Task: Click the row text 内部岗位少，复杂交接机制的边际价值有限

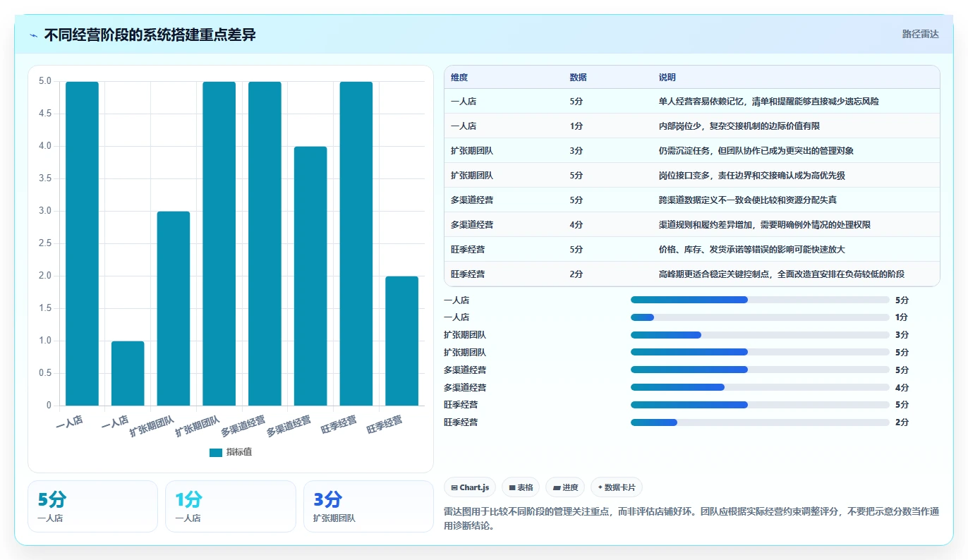Action: pyautogui.click(x=739, y=126)
